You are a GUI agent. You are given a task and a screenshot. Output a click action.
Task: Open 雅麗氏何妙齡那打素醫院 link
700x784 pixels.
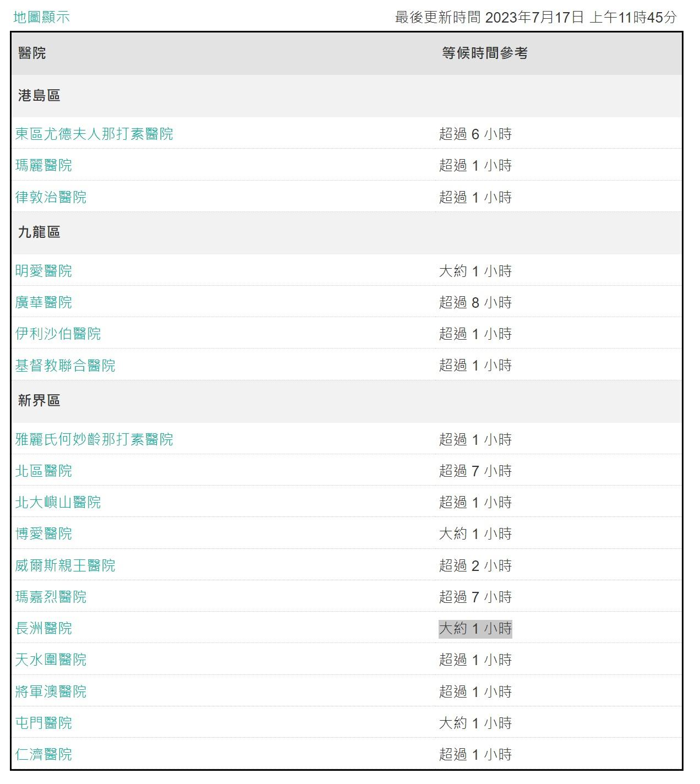click(x=94, y=439)
